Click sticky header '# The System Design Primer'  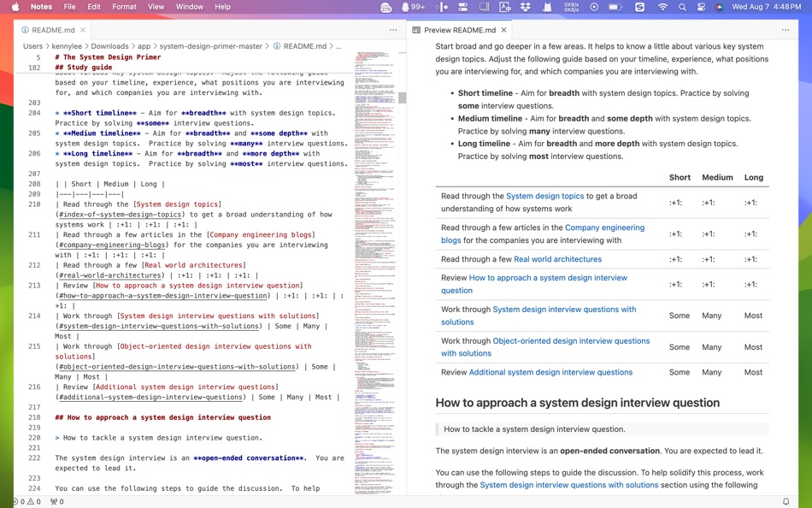[x=108, y=57]
